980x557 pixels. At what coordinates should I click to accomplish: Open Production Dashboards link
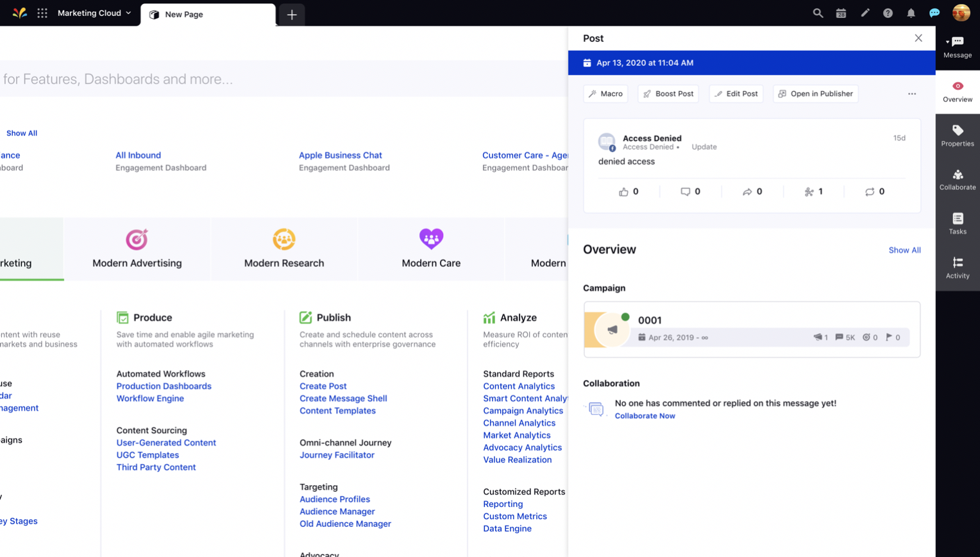[x=164, y=386]
